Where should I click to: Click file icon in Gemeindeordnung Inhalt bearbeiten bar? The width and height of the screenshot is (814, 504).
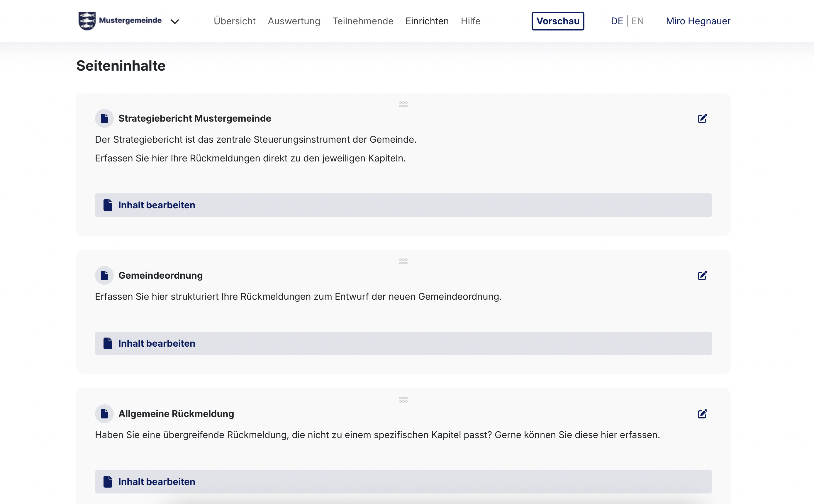pyautogui.click(x=108, y=343)
